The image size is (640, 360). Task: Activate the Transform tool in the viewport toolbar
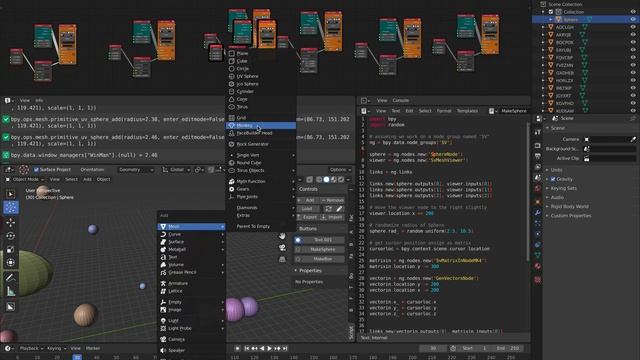(11, 262)
